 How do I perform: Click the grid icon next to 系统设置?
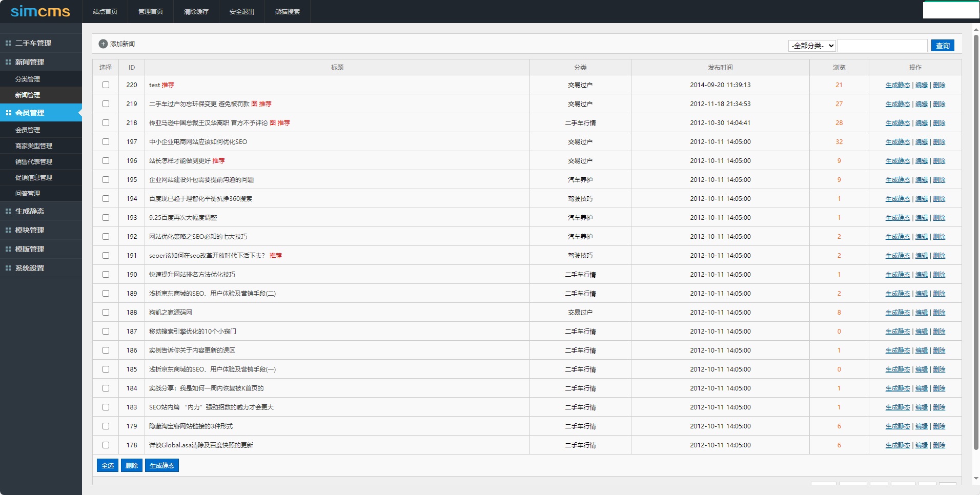coord(8,268)
